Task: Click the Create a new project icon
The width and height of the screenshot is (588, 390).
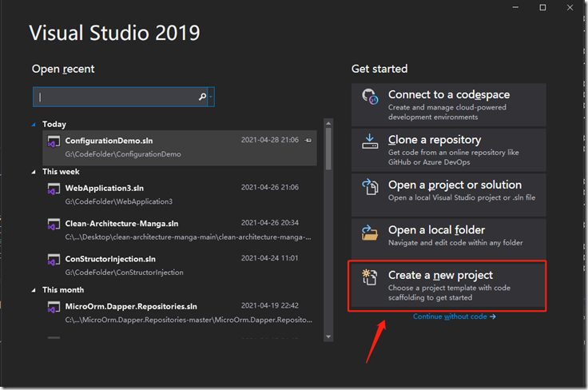Action: tap(370, 277)
